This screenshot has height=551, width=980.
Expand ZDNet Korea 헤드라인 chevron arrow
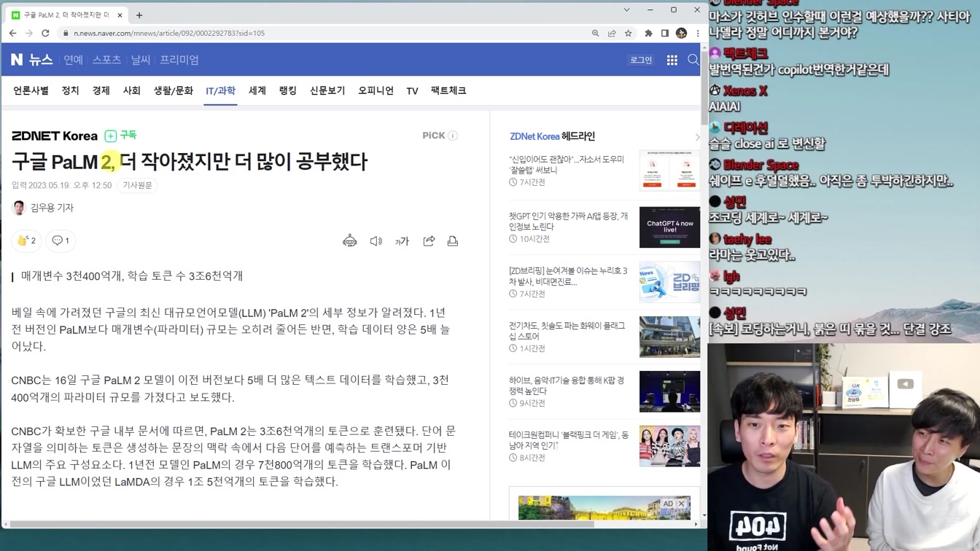[x=697, y=137]
